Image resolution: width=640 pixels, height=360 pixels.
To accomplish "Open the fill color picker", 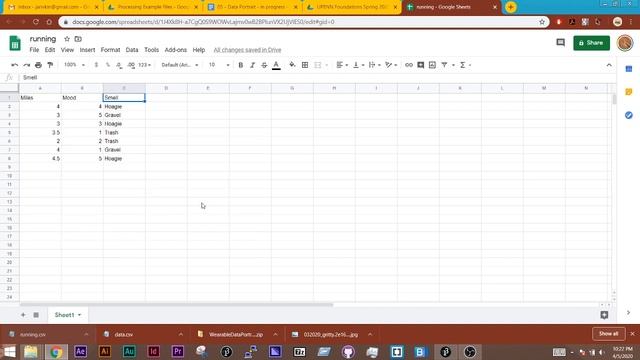I will click(x=292, y=65).
